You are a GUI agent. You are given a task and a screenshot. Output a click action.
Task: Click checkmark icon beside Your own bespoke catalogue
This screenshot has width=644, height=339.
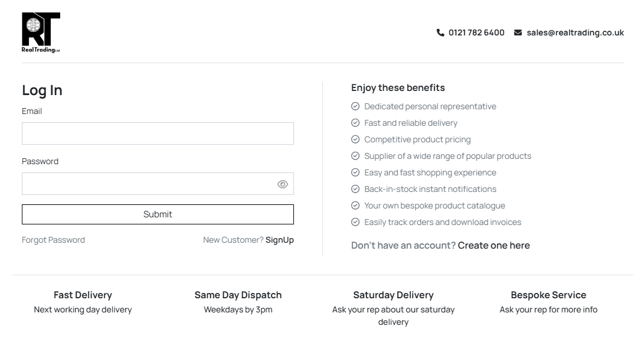[x=355, y=206]
